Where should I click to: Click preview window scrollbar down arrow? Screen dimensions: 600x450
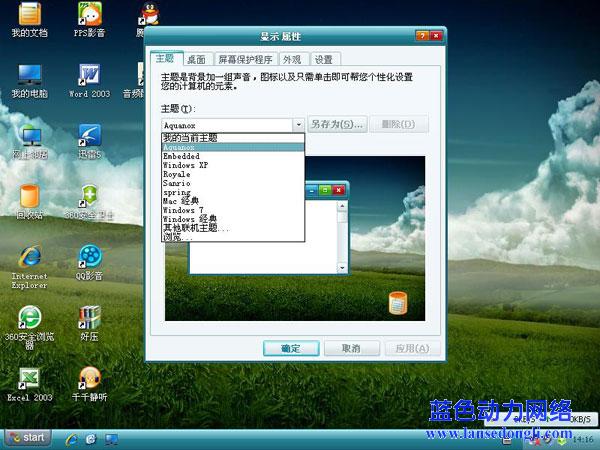point(342,268)
